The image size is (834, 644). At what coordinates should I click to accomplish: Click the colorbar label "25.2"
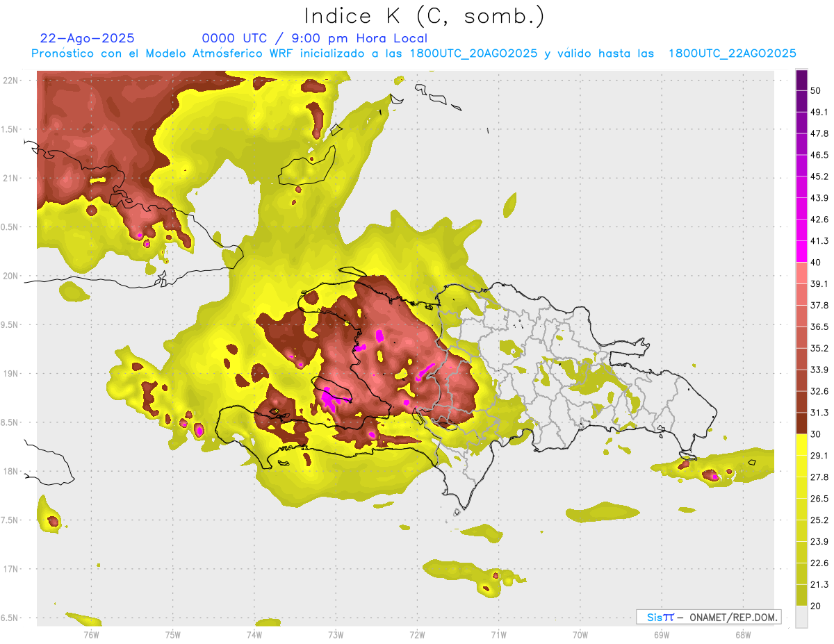click(820, 521)
